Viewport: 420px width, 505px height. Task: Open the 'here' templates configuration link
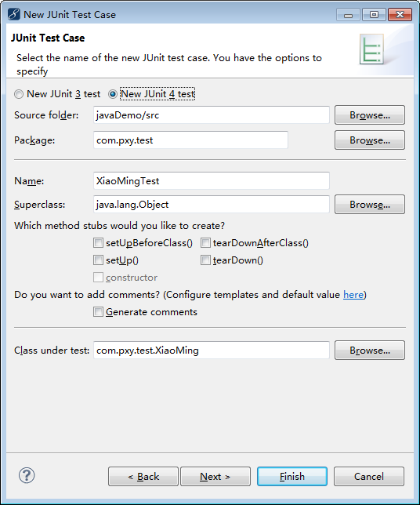[x=353, y=295]
